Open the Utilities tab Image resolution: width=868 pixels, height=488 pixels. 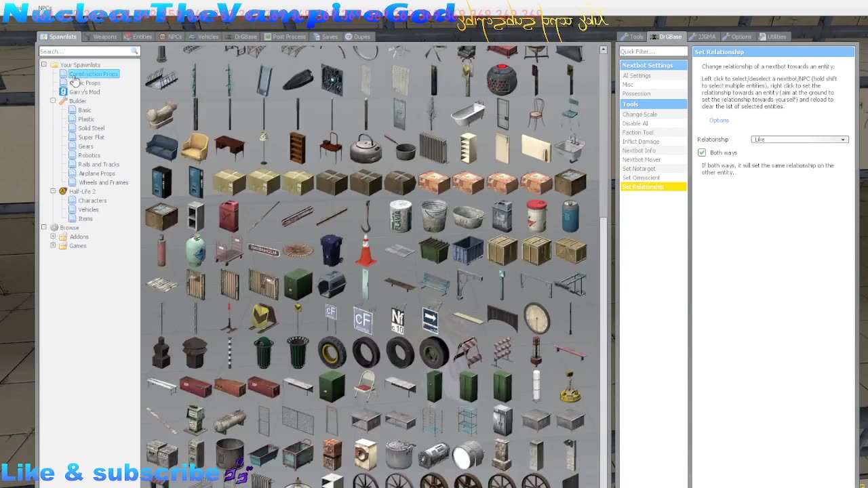pos(772,37)
